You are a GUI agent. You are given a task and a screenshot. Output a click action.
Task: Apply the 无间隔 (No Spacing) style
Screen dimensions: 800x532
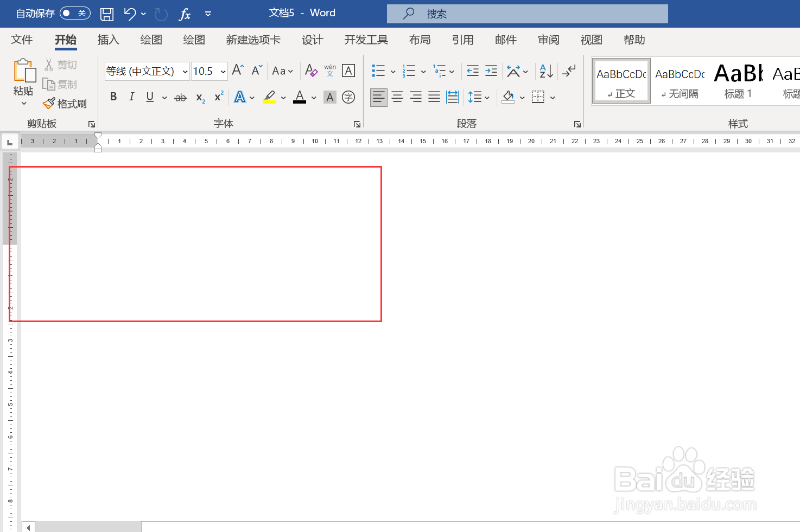click(x=680, y=81)
